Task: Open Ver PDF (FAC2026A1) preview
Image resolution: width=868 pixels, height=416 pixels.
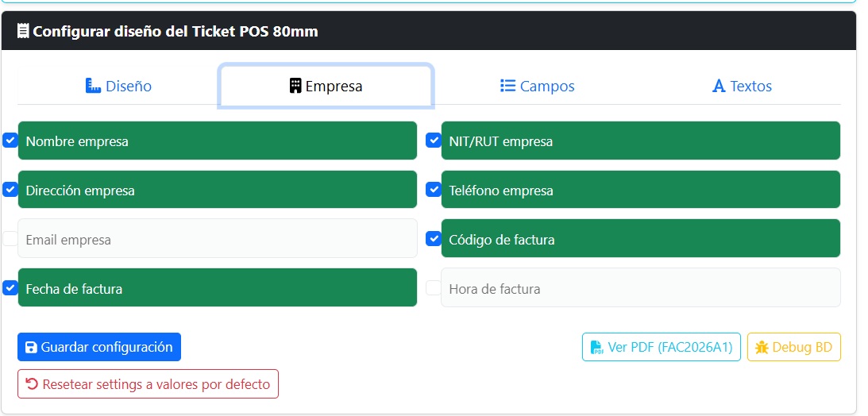Action: 662,347
